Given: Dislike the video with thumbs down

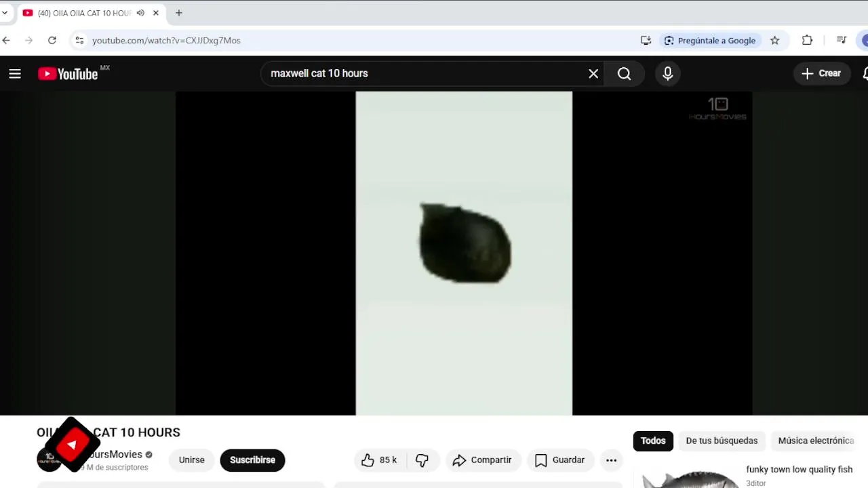Looking at the screenshot, I should tap(422, 460).
